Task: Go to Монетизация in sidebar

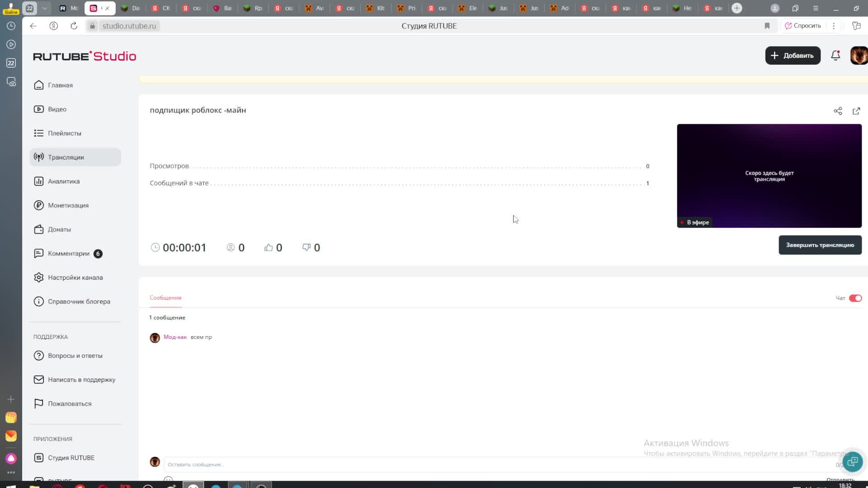Action: [x=68, y=205]
